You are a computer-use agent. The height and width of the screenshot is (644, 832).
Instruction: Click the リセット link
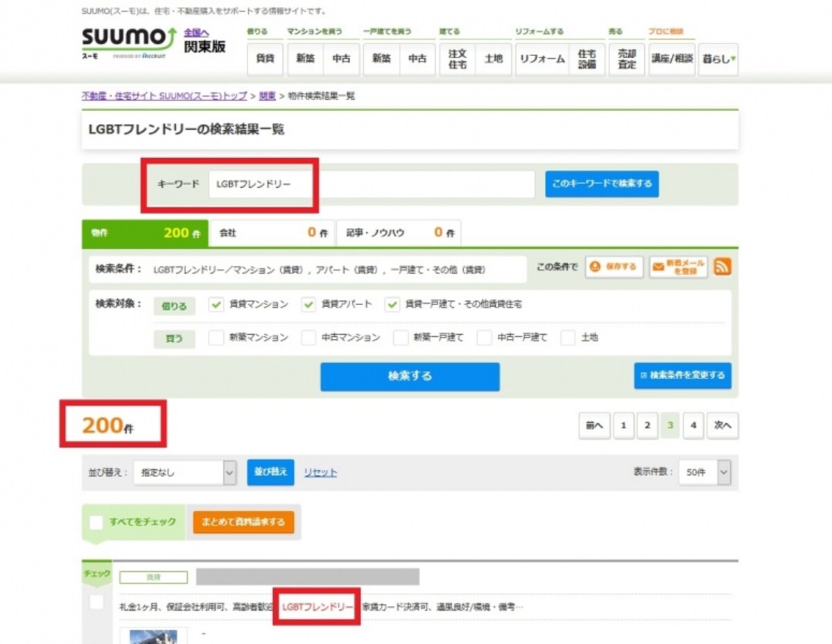(320, 472)
